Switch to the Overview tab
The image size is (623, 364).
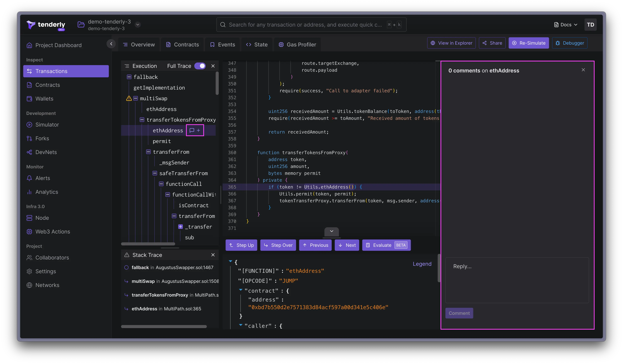click(139, 44)
